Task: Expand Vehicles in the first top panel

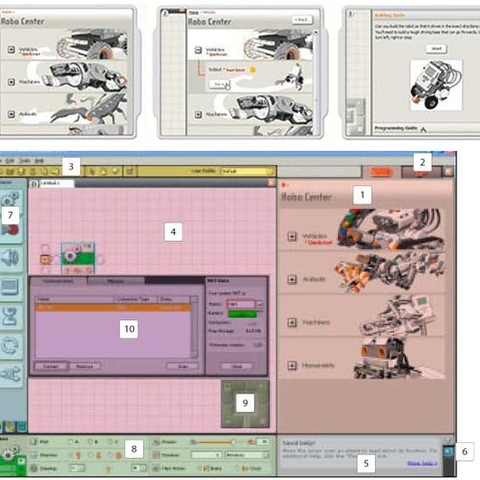Action: (11, 50)
